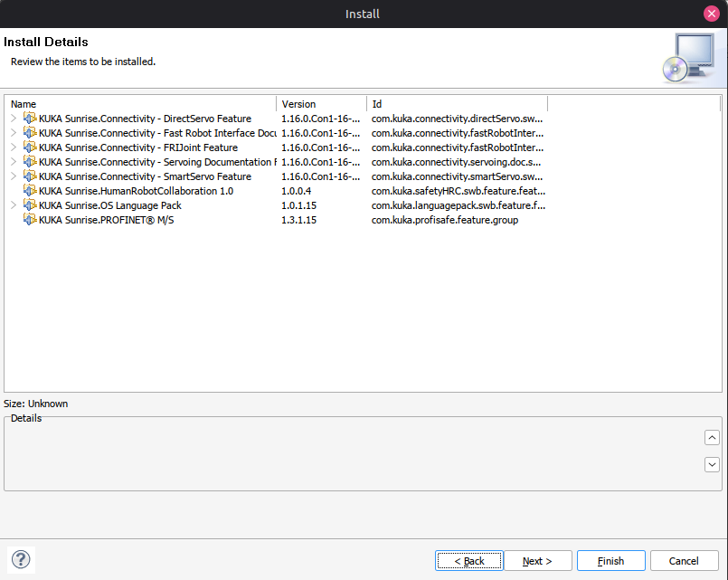Select KUKA Sunrise.OS Language Pack entry

110,205
